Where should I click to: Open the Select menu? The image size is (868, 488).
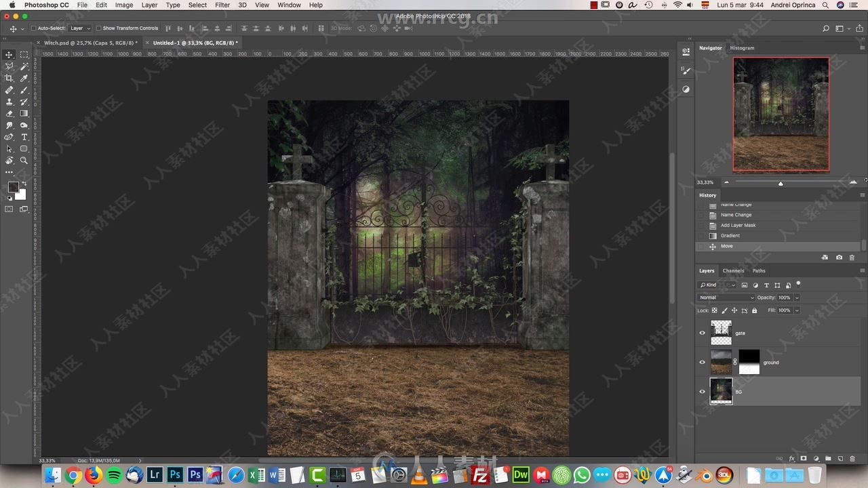tap(197, 5)
